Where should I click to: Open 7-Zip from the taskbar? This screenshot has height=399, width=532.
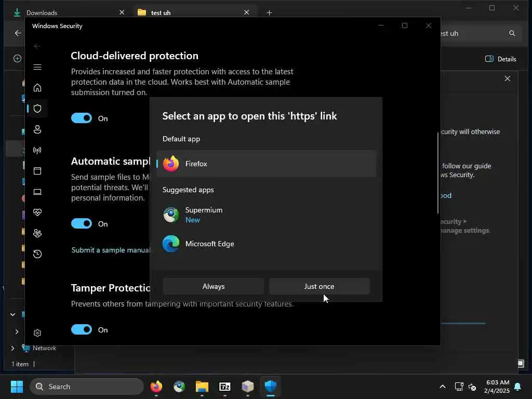point(224,387)
